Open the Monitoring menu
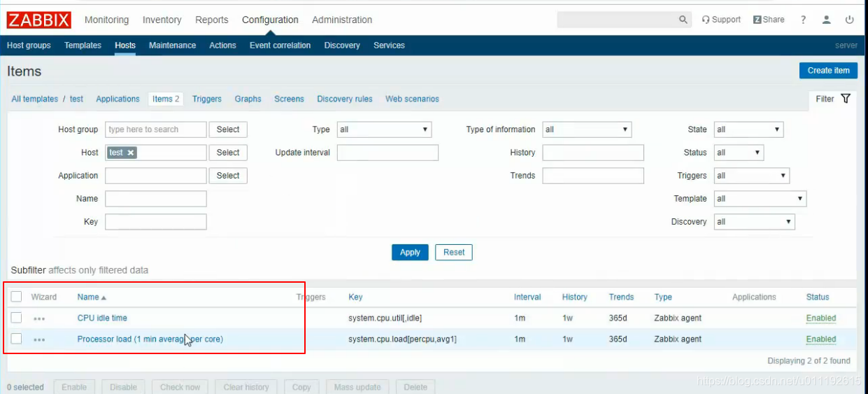 (x=106, y=20)
